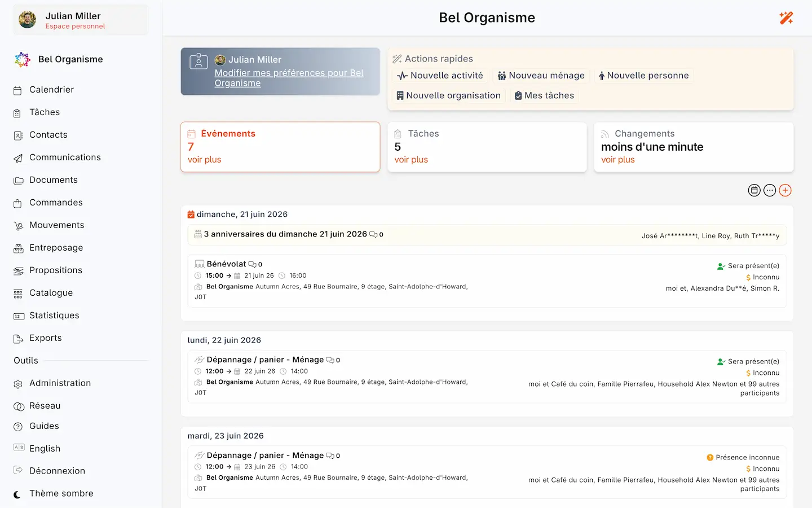Click Nouvelle activité quick action
812x508 pixels.
click(x=440, y=76)
